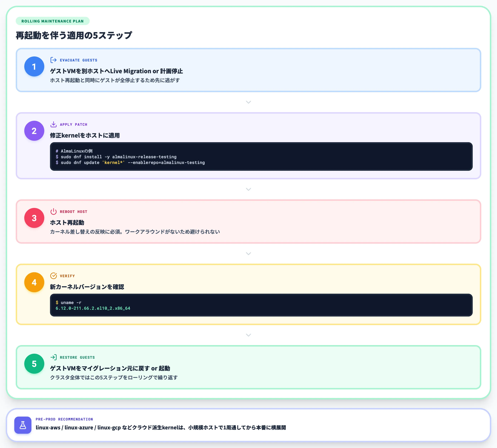This screenshot has height=448, width=497.
Task: Click the RESTORE GUESTS label
Action: click(x=77, y=357)
